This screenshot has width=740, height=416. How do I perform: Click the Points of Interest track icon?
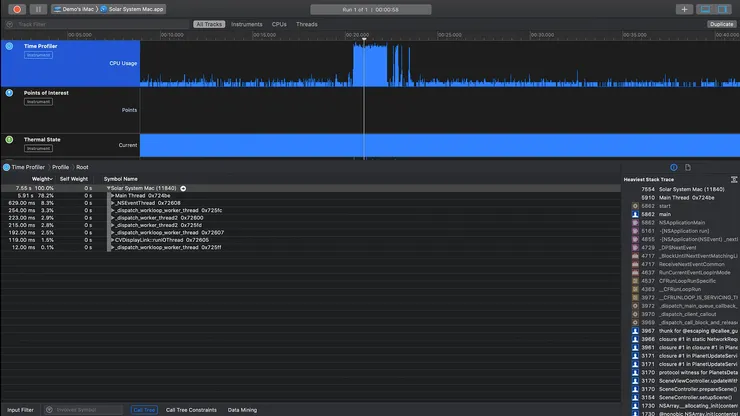pyautogui.click(x=9, y=93)
